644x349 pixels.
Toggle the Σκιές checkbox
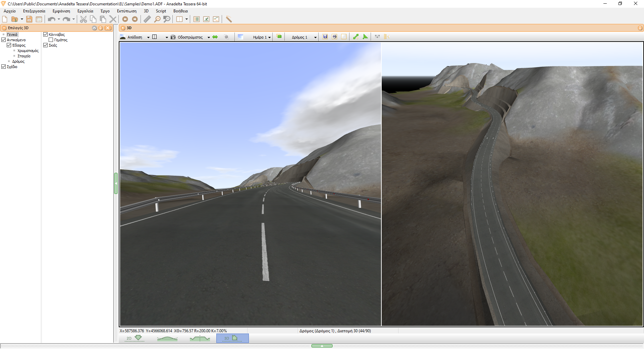[x=45, y=45]
